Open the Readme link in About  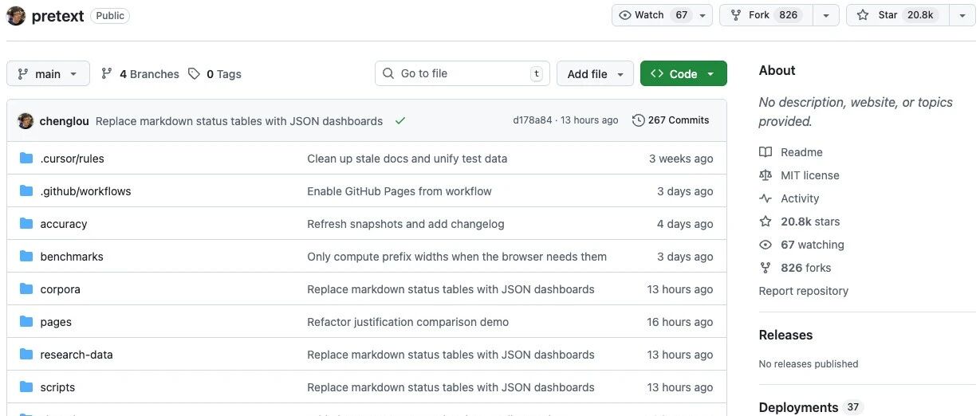[801, 152]
